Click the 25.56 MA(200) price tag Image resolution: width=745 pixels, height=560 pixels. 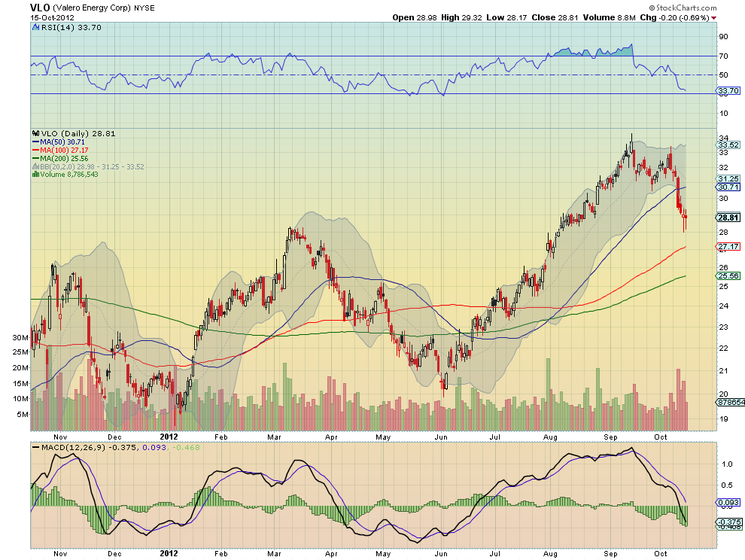point(728,275)
